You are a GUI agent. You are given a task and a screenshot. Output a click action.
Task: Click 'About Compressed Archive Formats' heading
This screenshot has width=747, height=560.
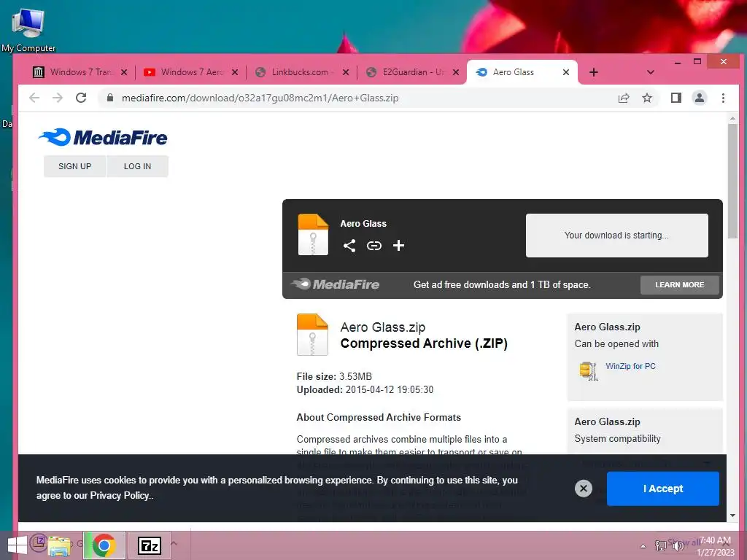379,418
